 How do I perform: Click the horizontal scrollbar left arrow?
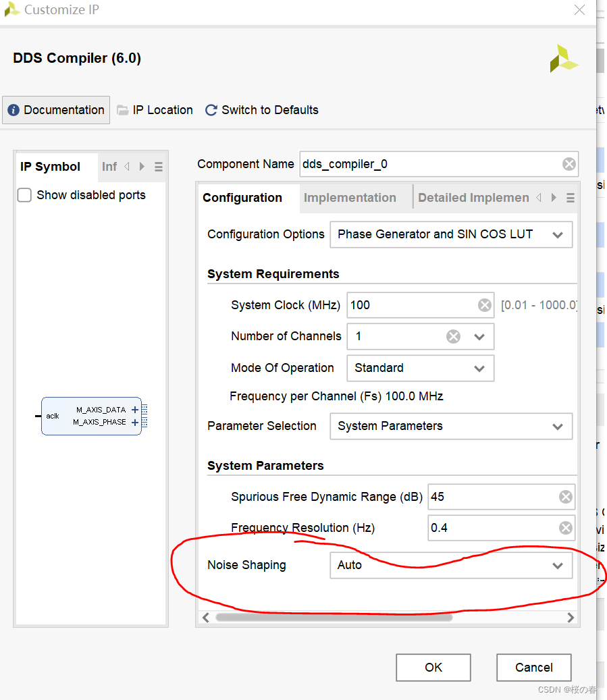coord(206,618)
